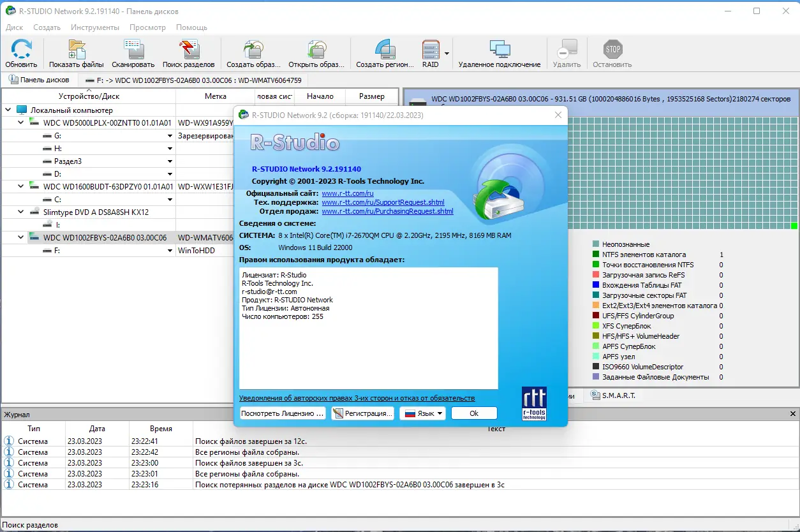Open the Просмотр menu
The width and height of the screenshot is (800, 532).
pos(147,27)
